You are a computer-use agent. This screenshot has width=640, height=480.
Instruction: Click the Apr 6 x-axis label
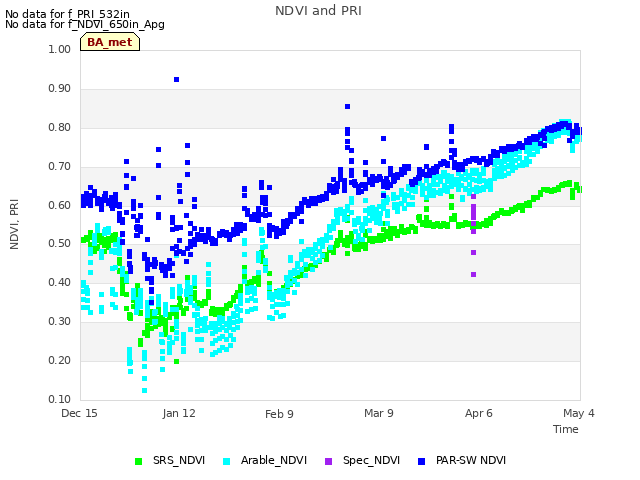(479, 413)
